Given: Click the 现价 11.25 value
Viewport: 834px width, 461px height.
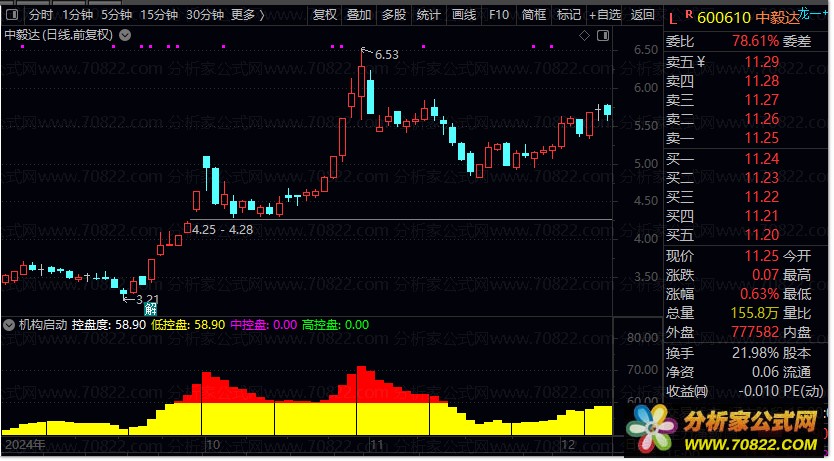Looking at the screenshot, I should (x=762, y=256).
